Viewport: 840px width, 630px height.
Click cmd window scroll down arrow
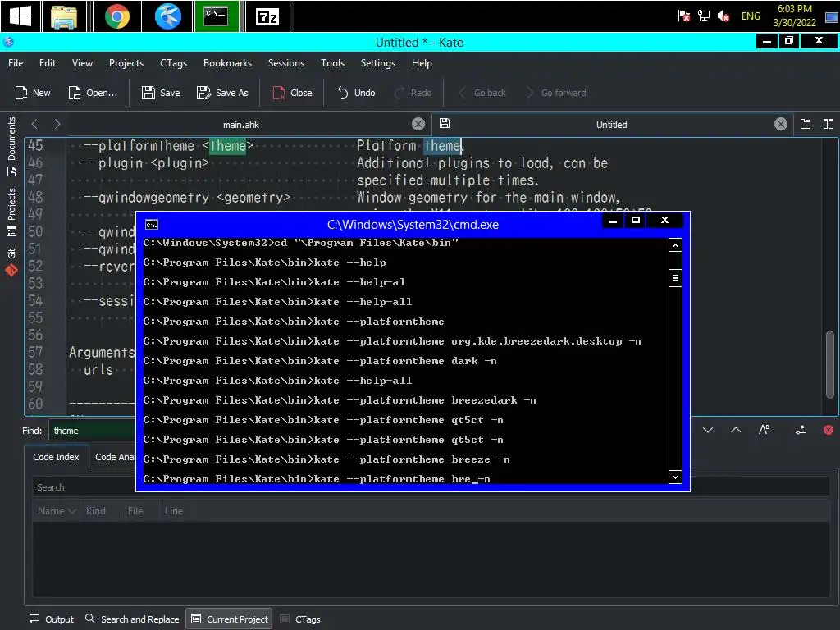click(x=676, y=477)
